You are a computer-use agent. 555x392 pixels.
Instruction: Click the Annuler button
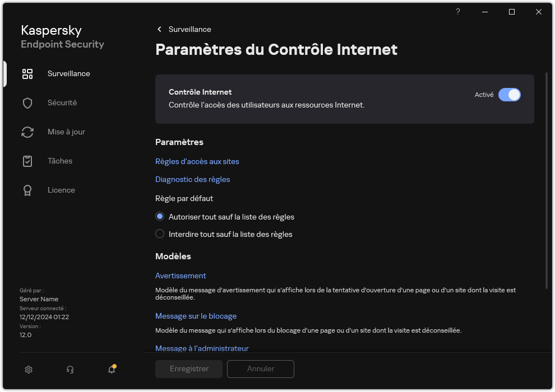[260, 369]
